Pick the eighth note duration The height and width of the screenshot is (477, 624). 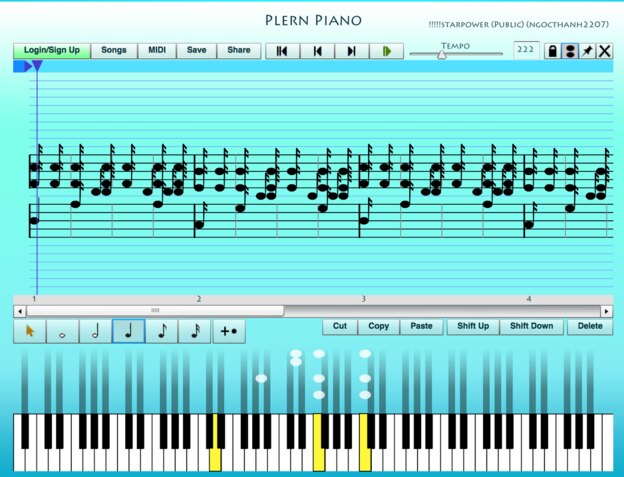[x=161, y=331]
